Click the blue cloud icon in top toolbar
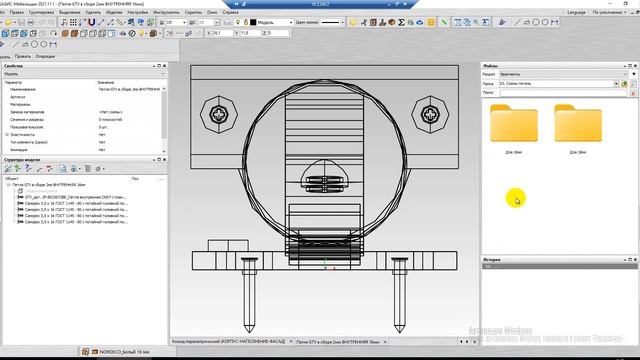The width and height of the screenshot is (640, 360). [420, 22]
